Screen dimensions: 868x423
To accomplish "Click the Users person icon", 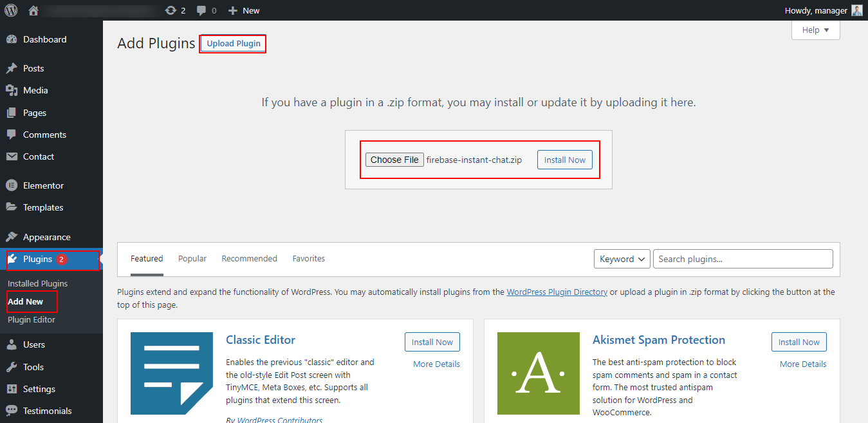I will pyautogui.click(x=12, y=344).
